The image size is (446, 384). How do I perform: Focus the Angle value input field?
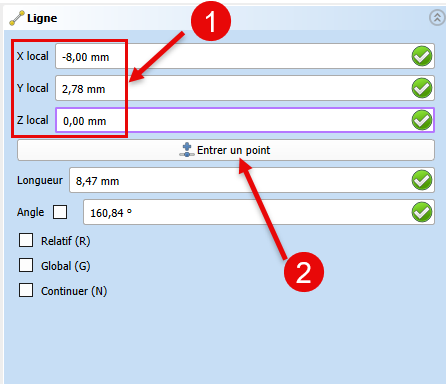(x=259, y=212)
